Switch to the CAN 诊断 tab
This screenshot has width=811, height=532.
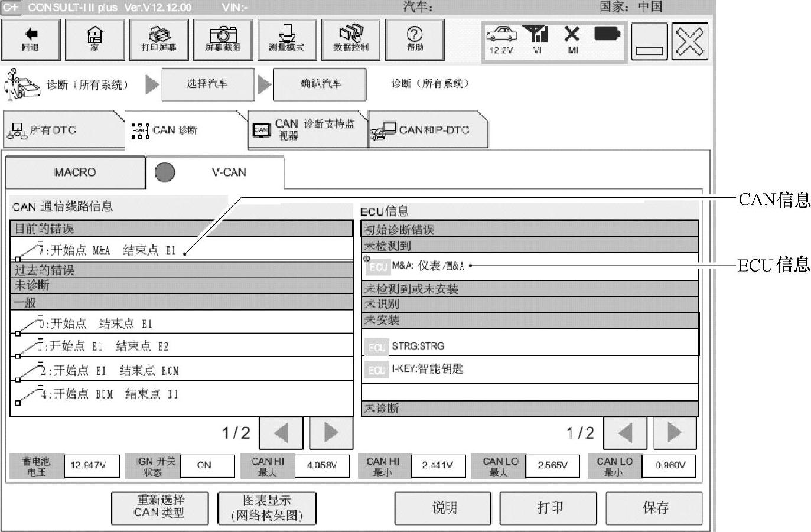186,129
